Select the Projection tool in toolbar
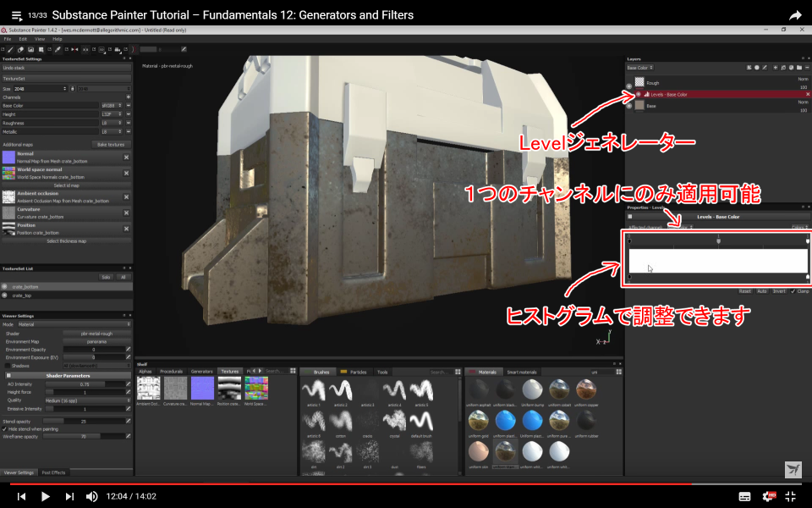Image resolution: width=812 pixels, height=508 pixels. [31, 50]
